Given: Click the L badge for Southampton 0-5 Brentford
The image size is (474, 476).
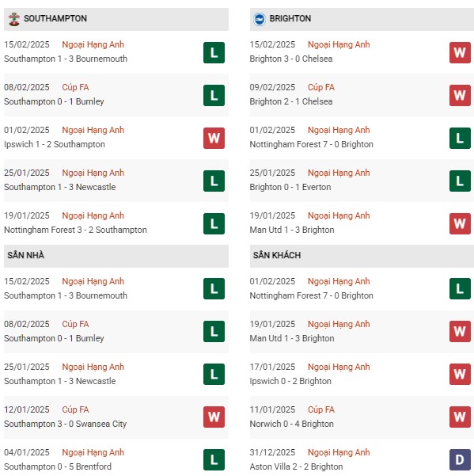Looking at the screenshot, I should [x=214, y=459].
